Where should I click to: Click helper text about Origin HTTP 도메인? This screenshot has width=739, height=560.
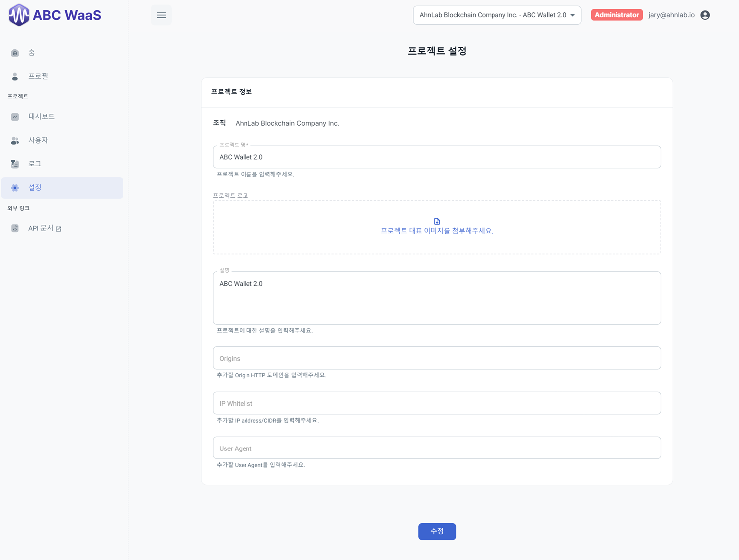271,375
